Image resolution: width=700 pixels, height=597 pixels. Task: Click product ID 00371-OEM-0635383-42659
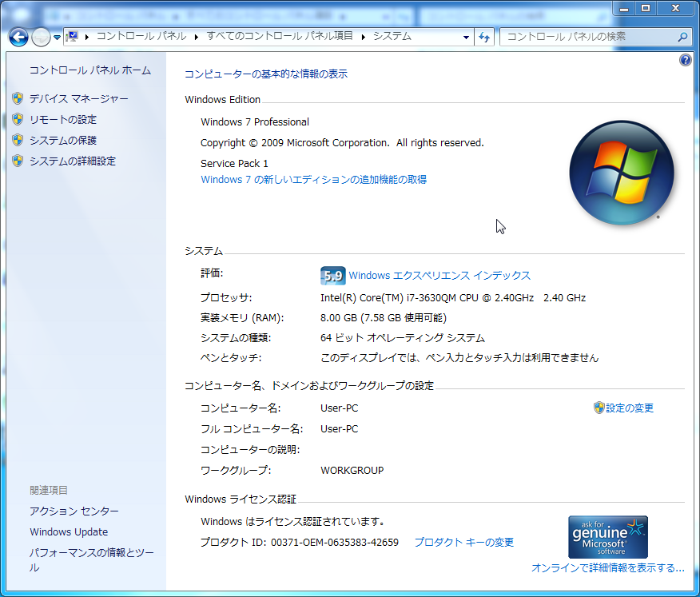tap(334, 543)
